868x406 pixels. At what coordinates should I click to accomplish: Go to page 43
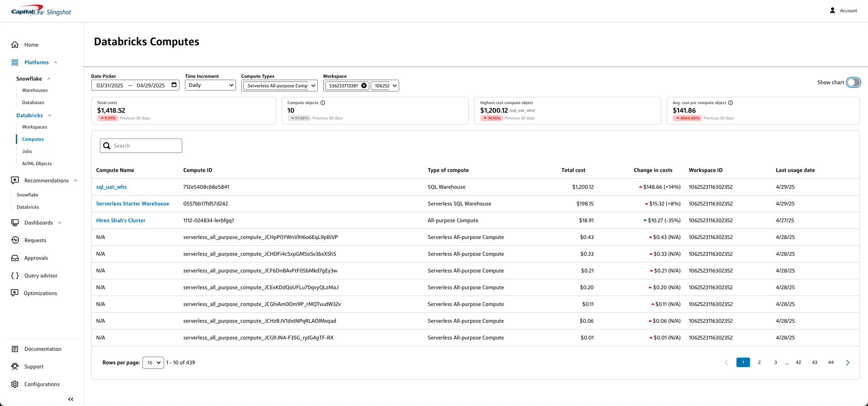815,363
